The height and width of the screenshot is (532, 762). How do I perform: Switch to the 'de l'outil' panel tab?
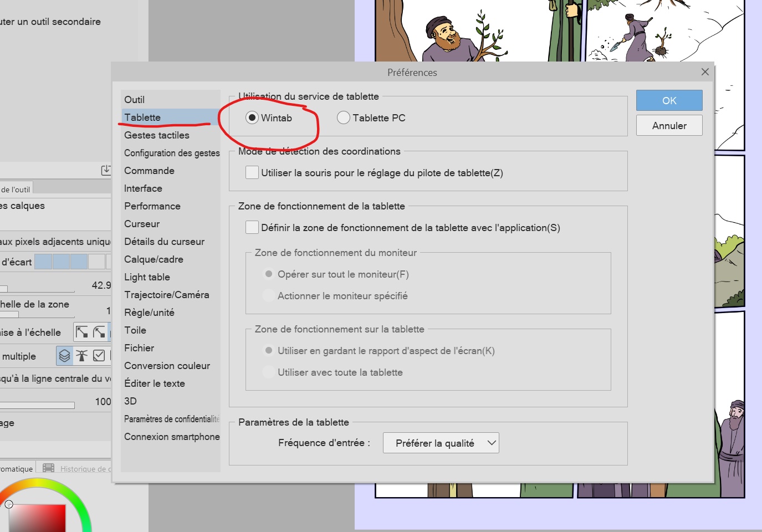pos(16,189)
